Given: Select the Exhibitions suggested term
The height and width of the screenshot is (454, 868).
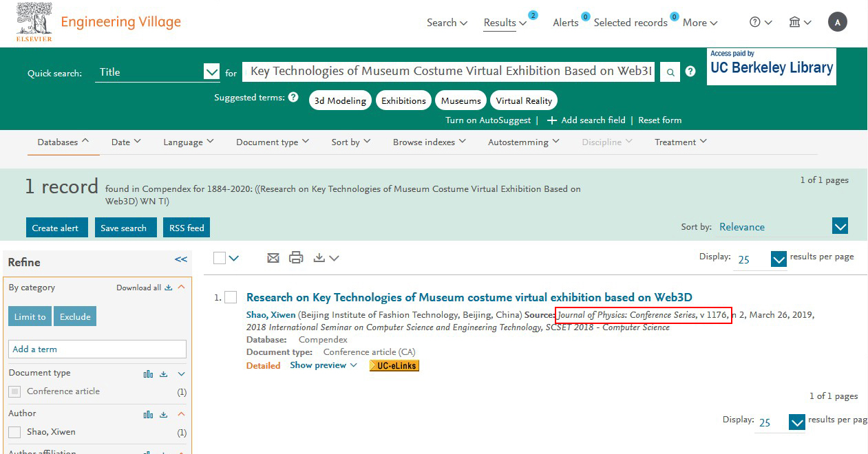Looking at the screenshot, I should click(x=403, y=100).
